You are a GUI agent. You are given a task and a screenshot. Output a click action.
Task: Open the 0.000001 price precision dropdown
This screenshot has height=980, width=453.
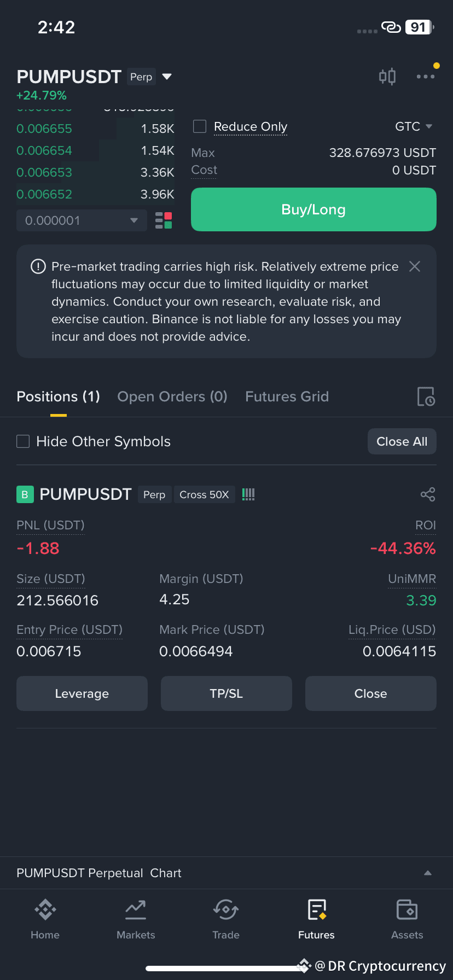click(82, 220)
